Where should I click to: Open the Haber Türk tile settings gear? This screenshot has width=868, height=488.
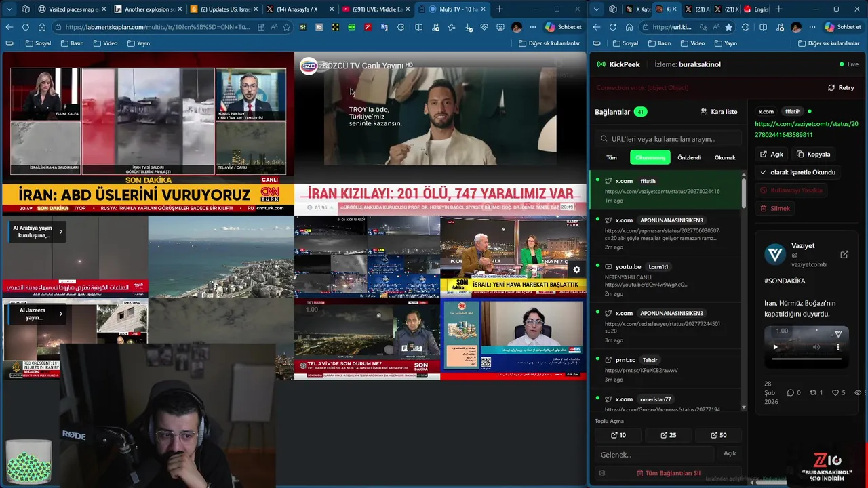576,270
